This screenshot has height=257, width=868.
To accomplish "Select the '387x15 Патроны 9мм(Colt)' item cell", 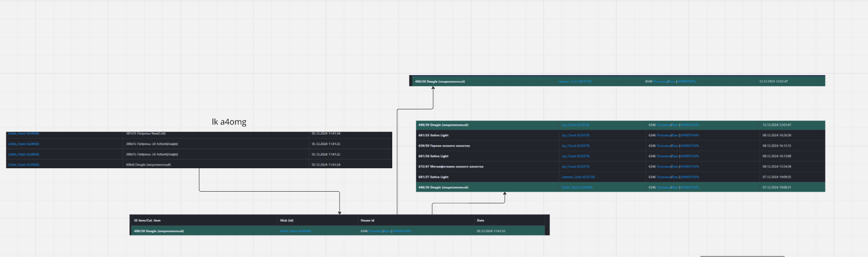I will [x=146, y=134].
